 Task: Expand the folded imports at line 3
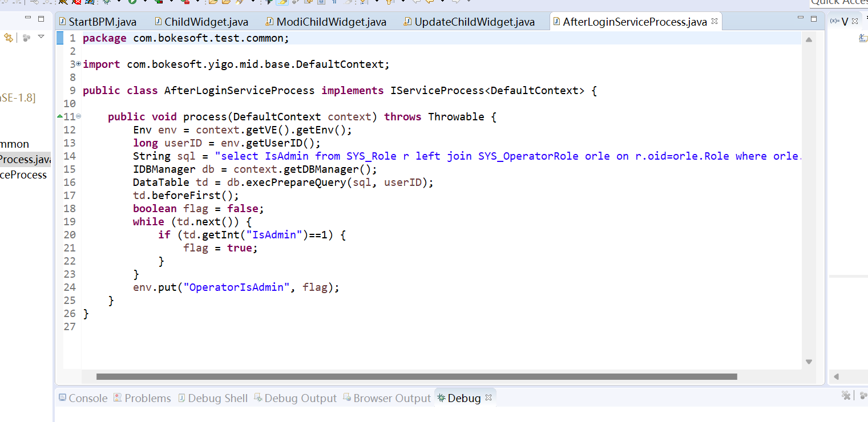coord(78,64)
